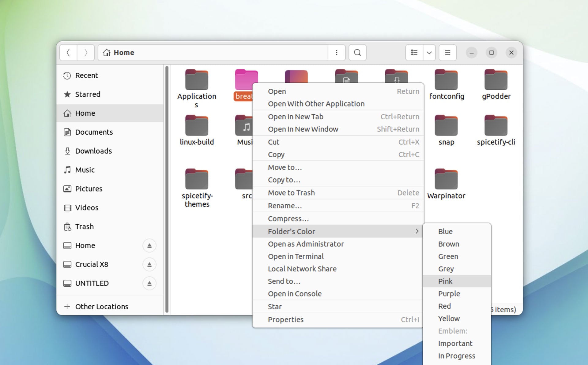Expand the Folder's Color submenu

[x=338, y=231]
